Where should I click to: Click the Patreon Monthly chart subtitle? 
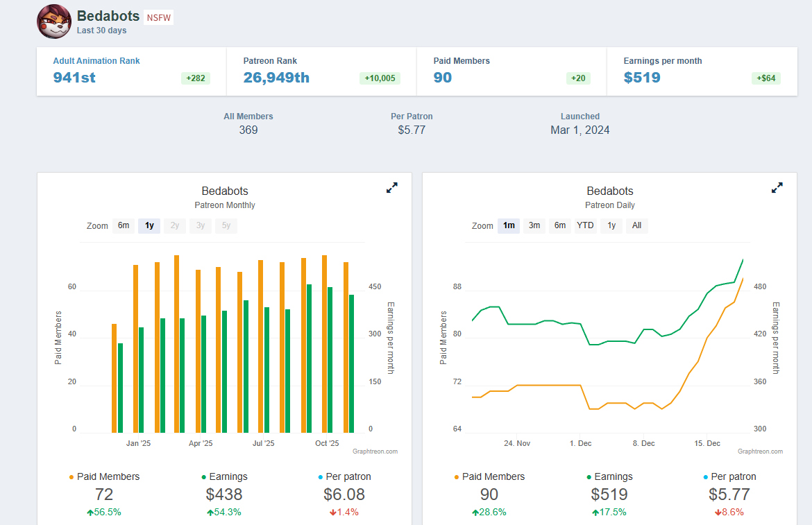point(225,205)
